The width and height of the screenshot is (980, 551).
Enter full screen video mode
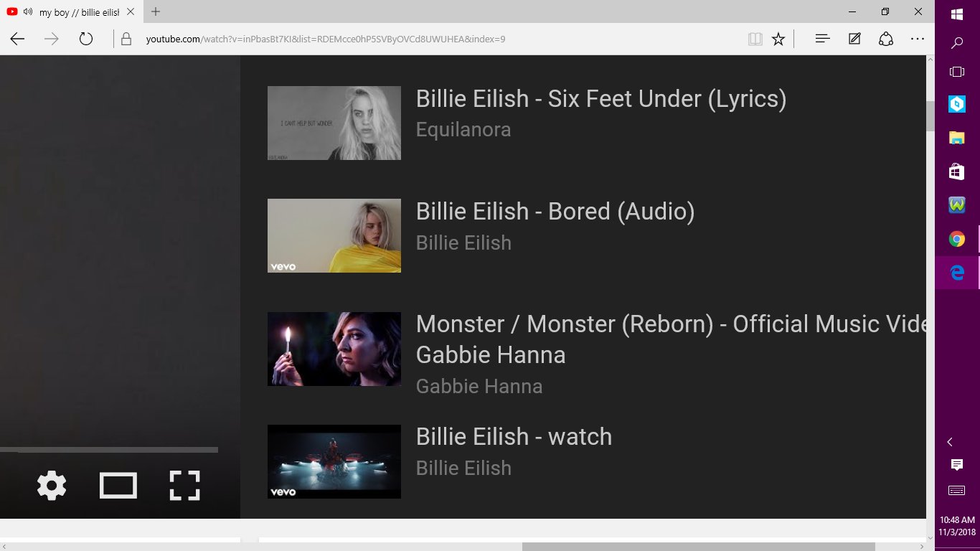(184, 486)
